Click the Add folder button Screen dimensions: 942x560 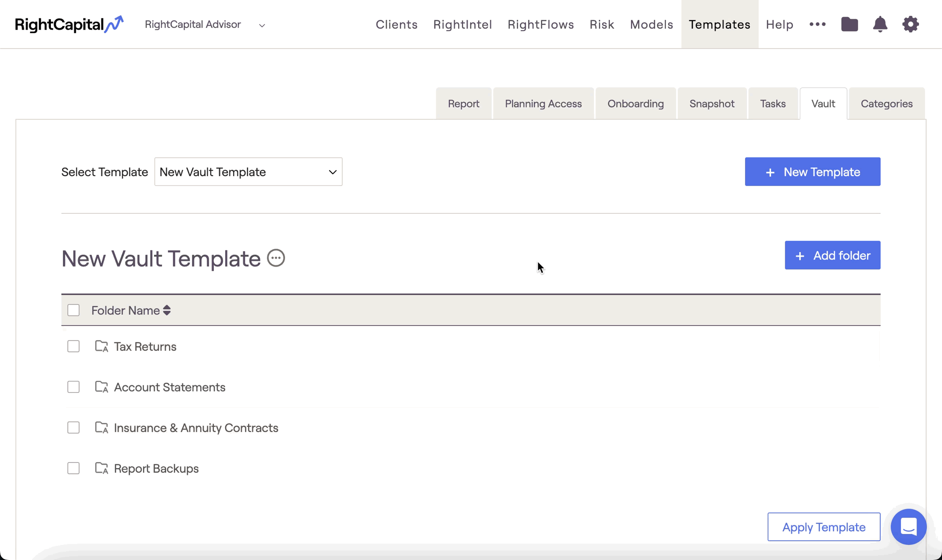[832, 255]
